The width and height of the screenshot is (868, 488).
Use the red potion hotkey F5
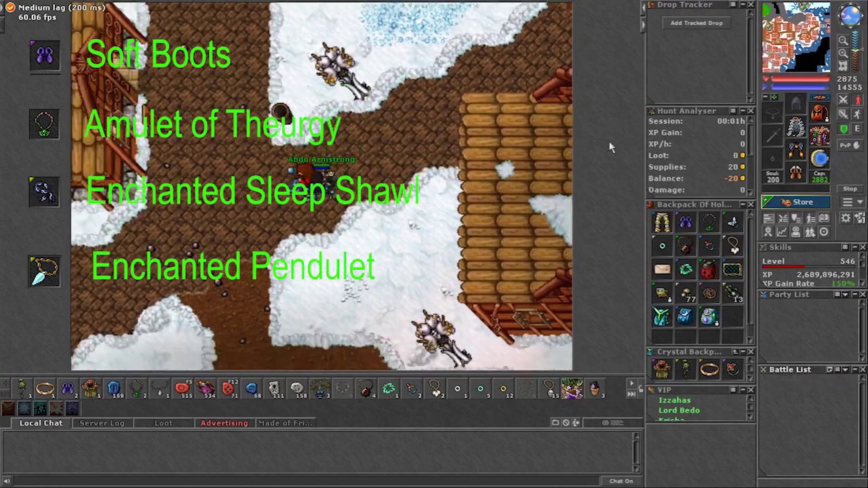(x=182, y=389)
